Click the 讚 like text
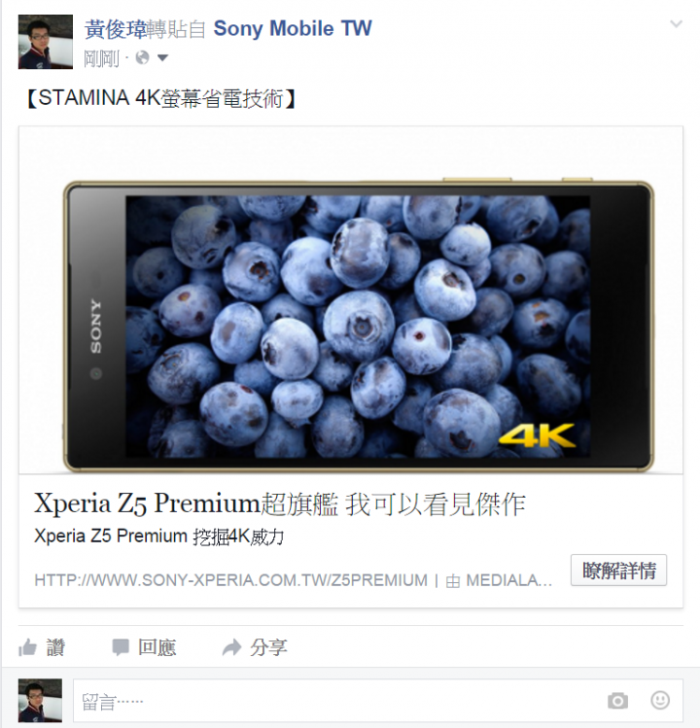Screen dimensions: 700x728 pos(55,647)
